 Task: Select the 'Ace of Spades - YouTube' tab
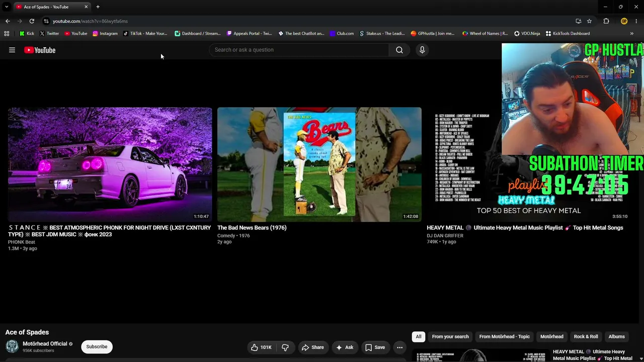pyautogui.click(x=52, y=7)
